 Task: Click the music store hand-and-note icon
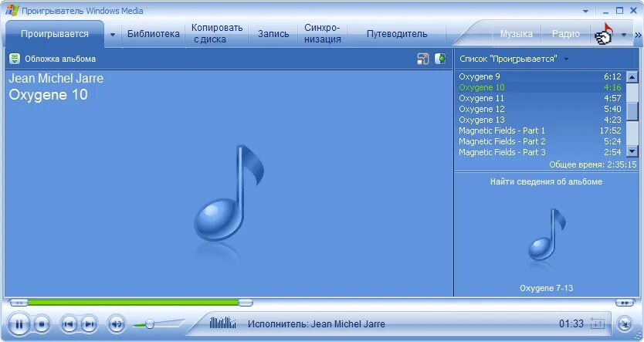pos(604,34)
